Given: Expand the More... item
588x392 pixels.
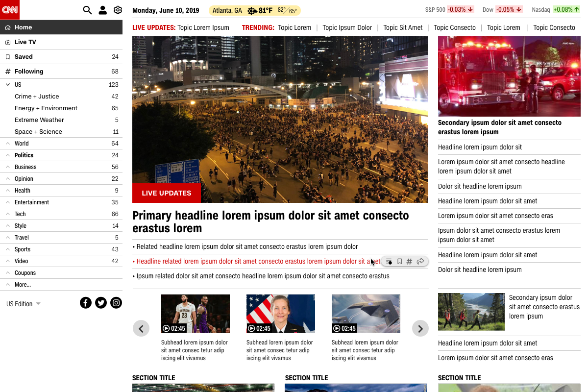Looking at the screenshot, I should click(x=61, y=285).
